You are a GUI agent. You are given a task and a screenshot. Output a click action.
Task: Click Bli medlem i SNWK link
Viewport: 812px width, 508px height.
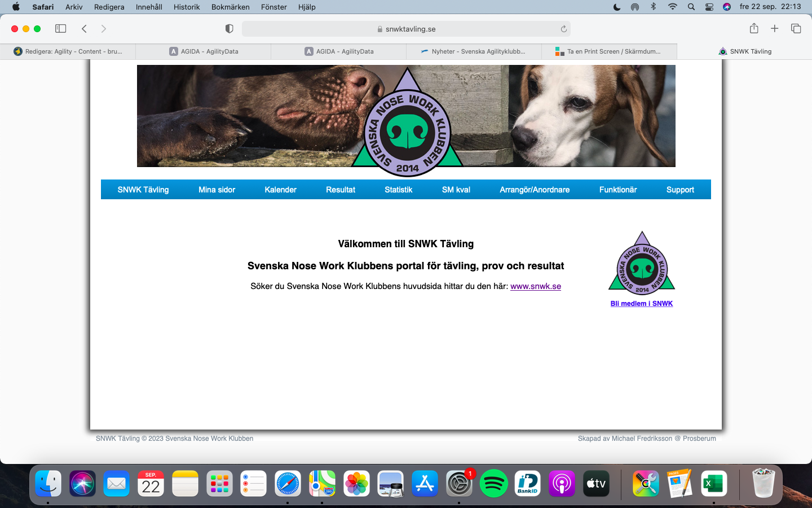pyautogui.click(x=641, y=304)
